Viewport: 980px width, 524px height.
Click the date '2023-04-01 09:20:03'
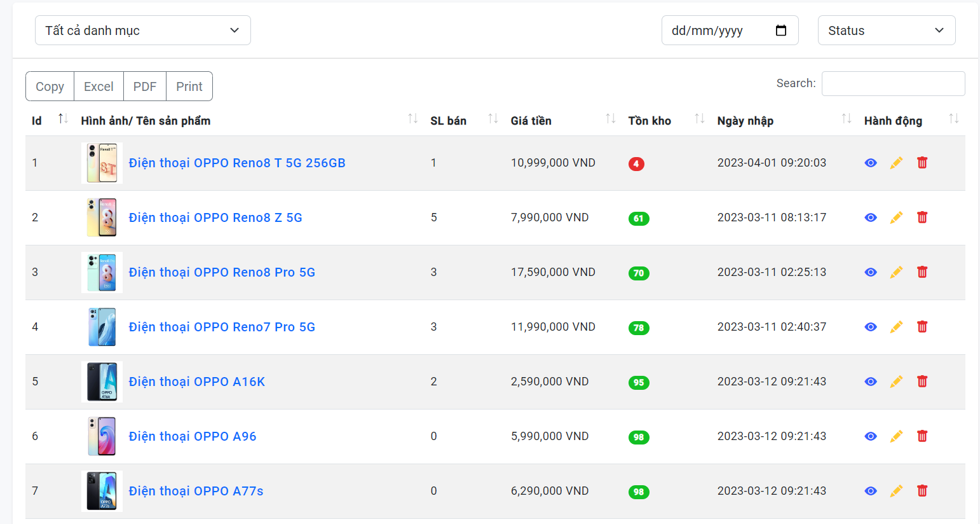(x=772, y=163)
